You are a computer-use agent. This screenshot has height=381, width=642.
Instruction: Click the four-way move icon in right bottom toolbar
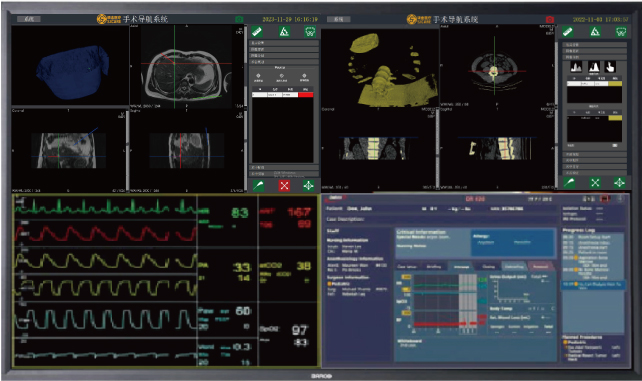[619, 183]
